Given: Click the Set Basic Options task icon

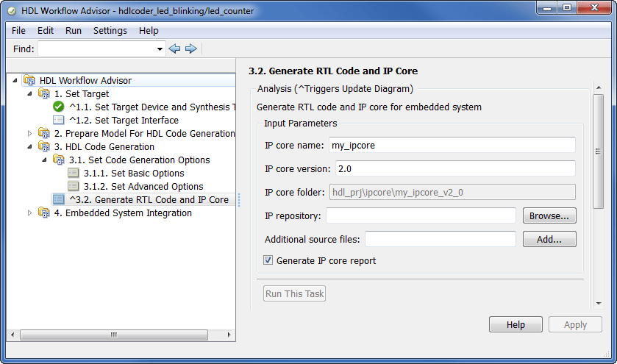Looking at the screenshot, I should pos(74,173).
